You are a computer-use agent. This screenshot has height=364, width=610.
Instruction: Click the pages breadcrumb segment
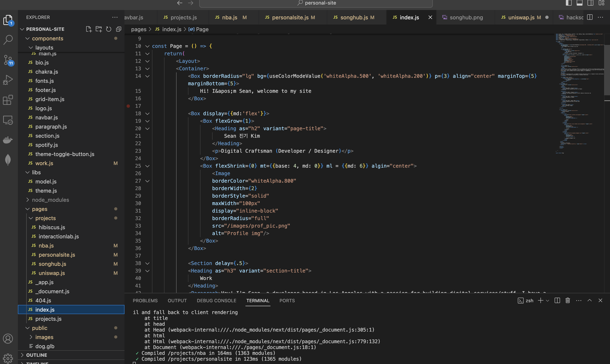[x=139, y=30]
